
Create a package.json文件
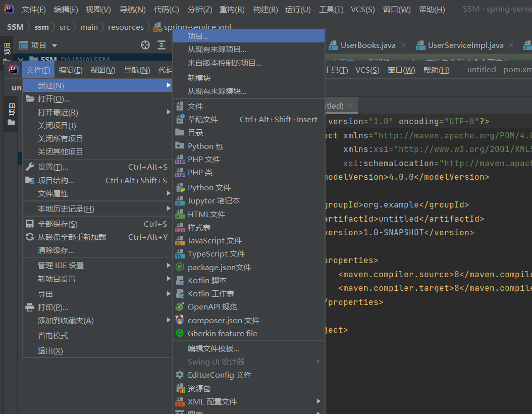tap(249, 268)
